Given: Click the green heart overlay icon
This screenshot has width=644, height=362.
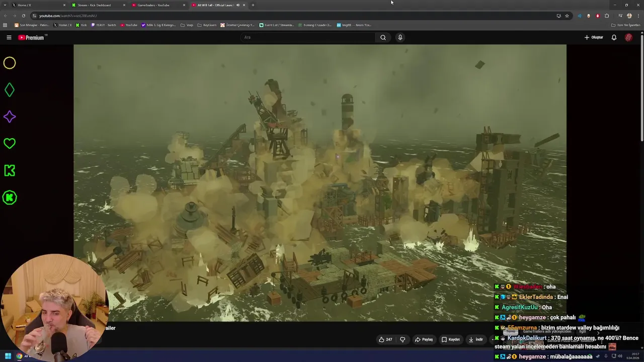Looking at the screenshot, I should (x=10, y=143).
